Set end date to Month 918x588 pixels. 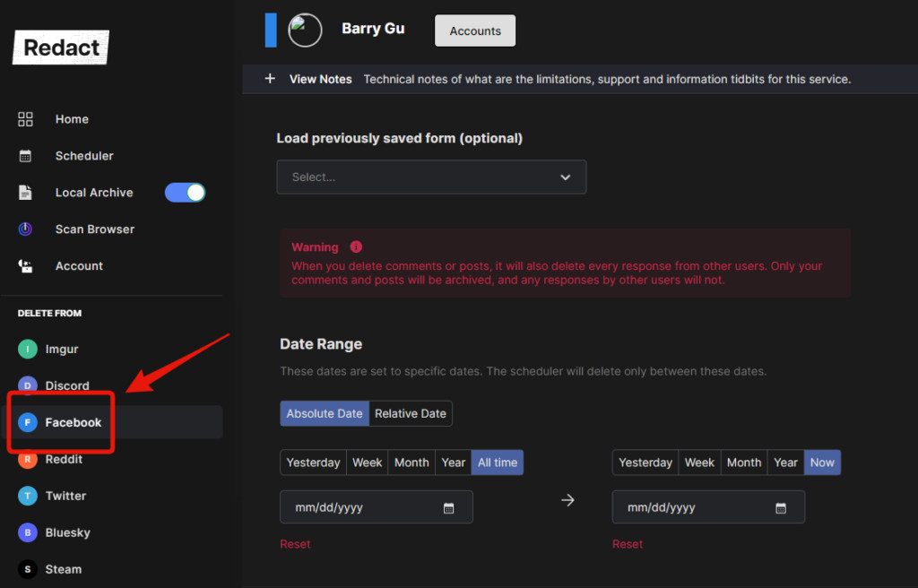[744, 463]
